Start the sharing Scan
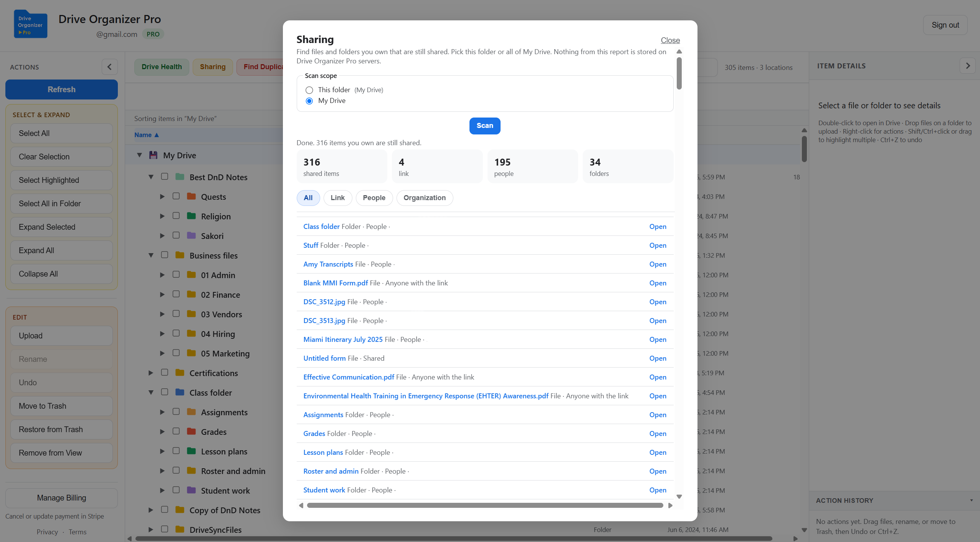This screenshot has height=542, width=980. click(x=484, y=126)
